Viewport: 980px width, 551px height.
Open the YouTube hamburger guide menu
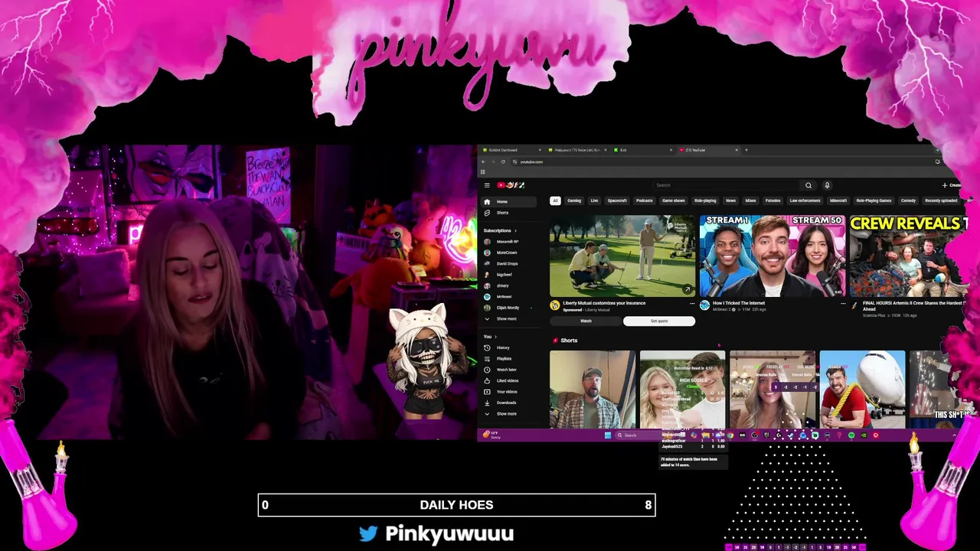tap(487, 185)
